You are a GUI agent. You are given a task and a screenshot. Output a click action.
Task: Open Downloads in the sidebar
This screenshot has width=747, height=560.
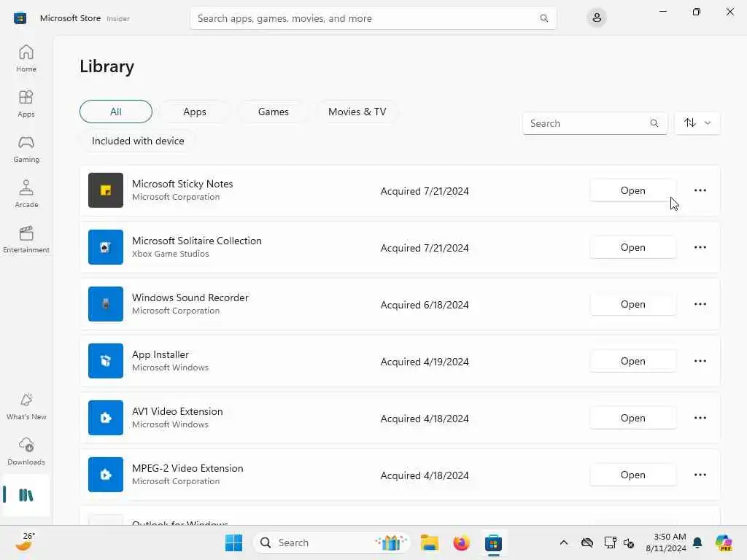pyautogui.click(x=26, y=451)
